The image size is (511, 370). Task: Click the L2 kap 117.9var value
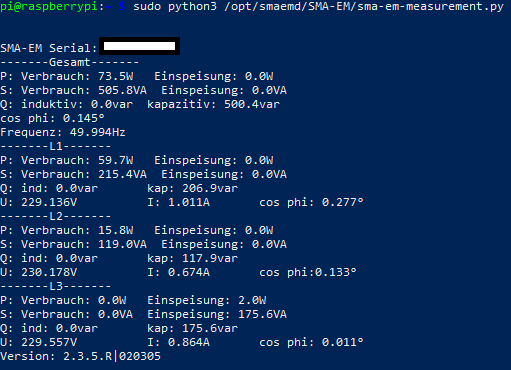coord(210,258)
